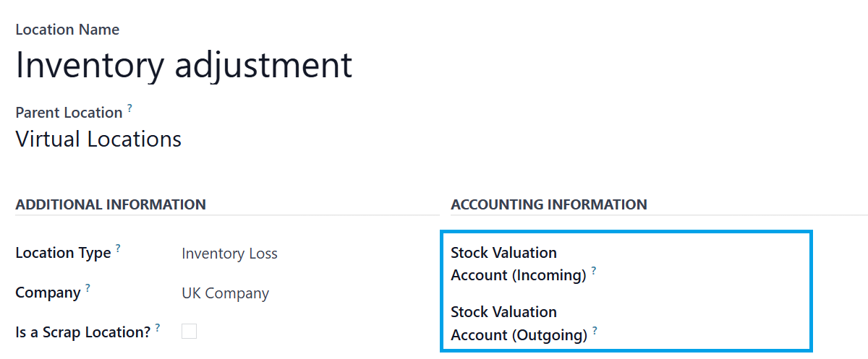This screenshot has height=359, width=868.
Task: Click help icon beside Is a Scrap Location
Action: (x=157, y=328)
